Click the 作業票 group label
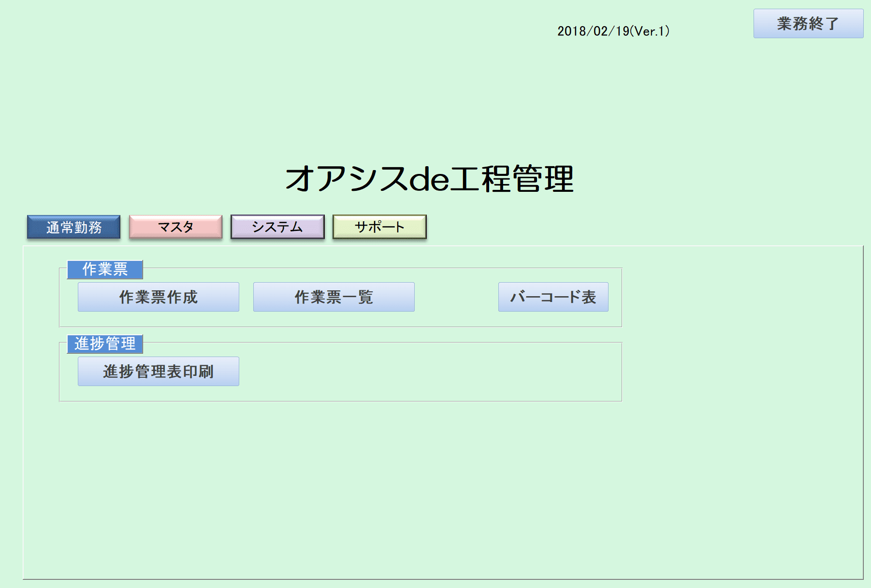The height and width of the screenshot is (588, 871). pyautogui.click(x=105, y=269)
